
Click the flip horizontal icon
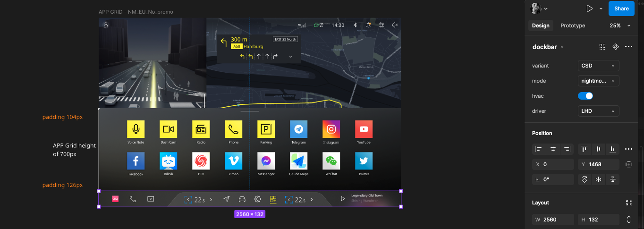(x=599, y=179)
